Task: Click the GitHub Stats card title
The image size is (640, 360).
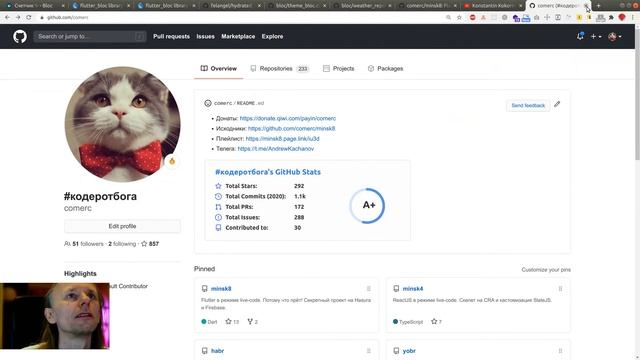Action: point(268,172)
